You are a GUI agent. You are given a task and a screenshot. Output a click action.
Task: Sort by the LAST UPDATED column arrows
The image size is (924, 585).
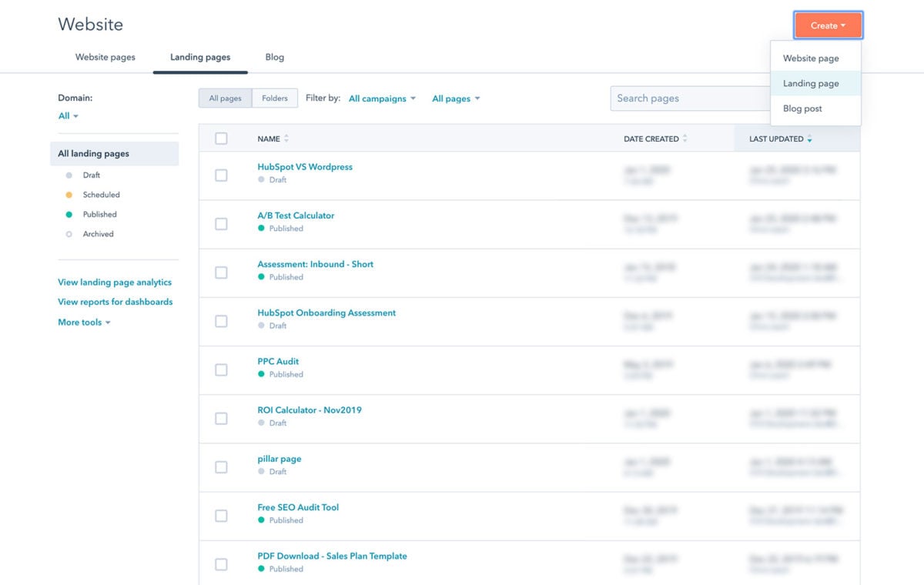(809, 139)
